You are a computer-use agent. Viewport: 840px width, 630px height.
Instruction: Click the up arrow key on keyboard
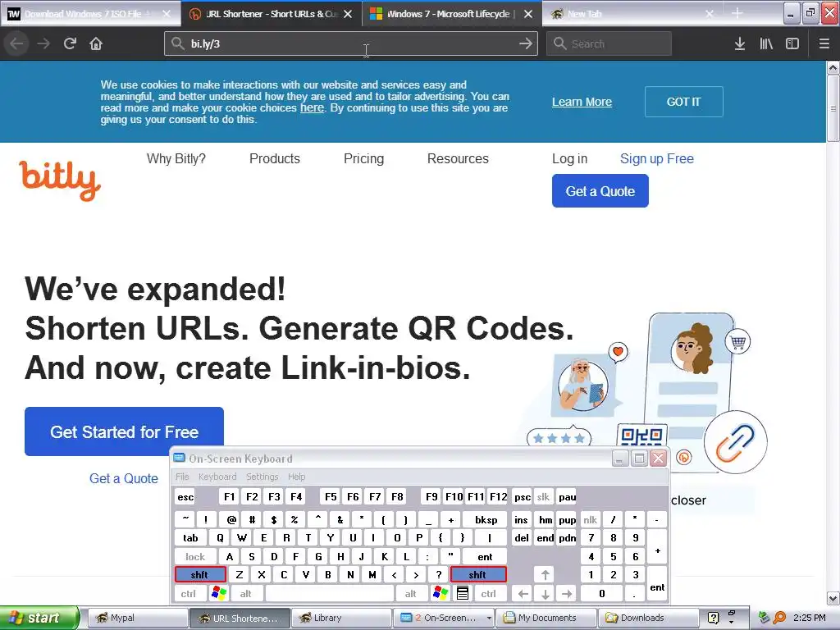coord(545,575)
